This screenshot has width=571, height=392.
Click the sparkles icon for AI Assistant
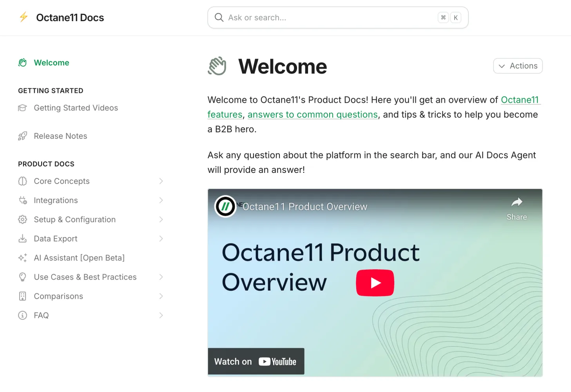[22, 258]
